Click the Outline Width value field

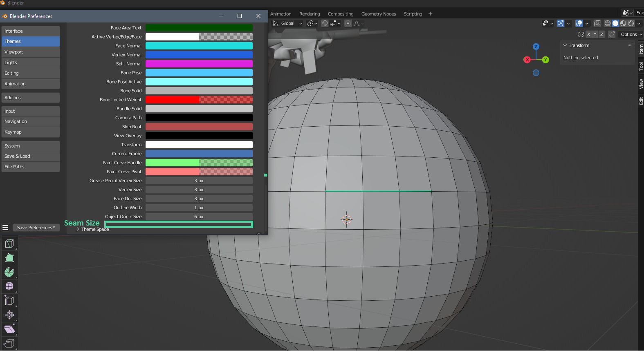coord(199,208)
